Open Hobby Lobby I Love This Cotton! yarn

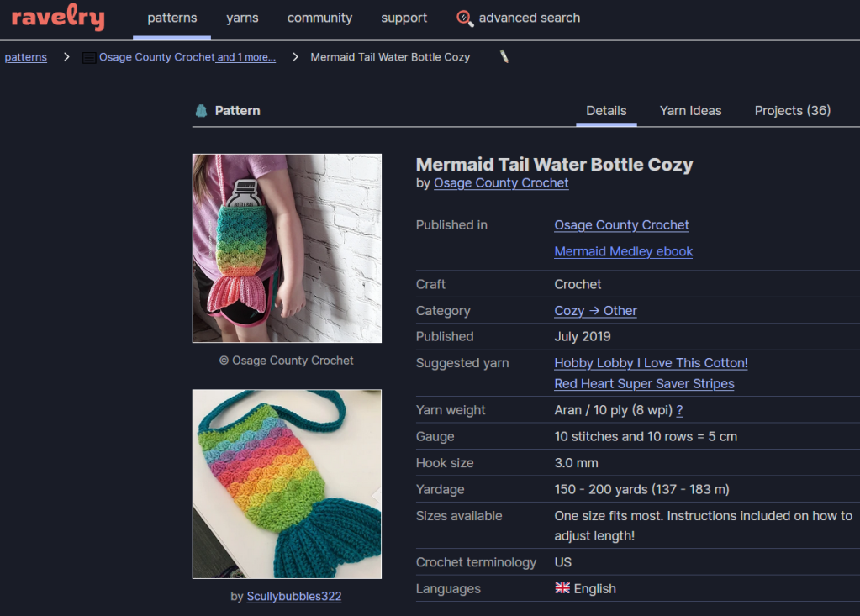[x=651, y=363]
